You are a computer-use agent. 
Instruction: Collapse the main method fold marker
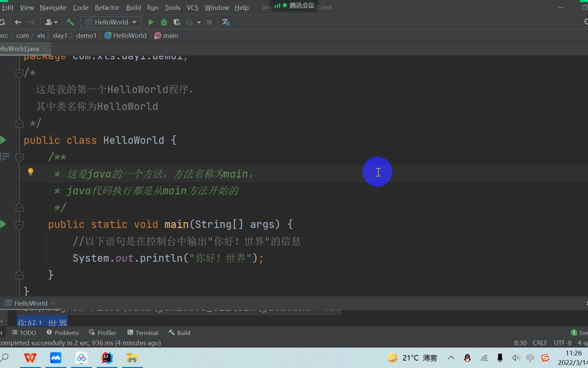point(19,225)
